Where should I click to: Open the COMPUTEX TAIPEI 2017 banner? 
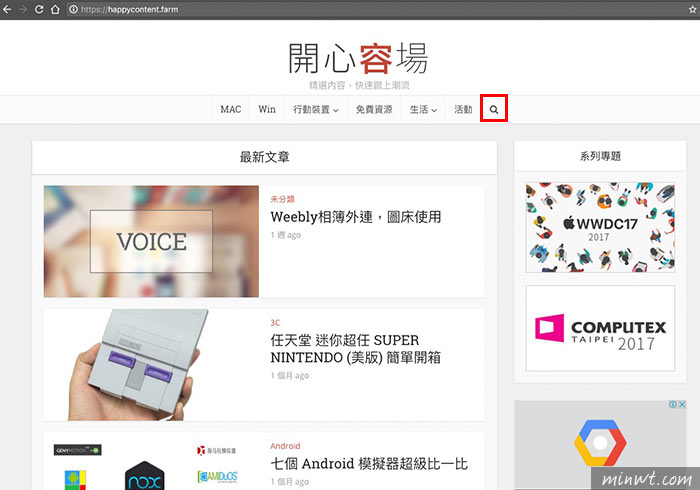pos(600,328)
